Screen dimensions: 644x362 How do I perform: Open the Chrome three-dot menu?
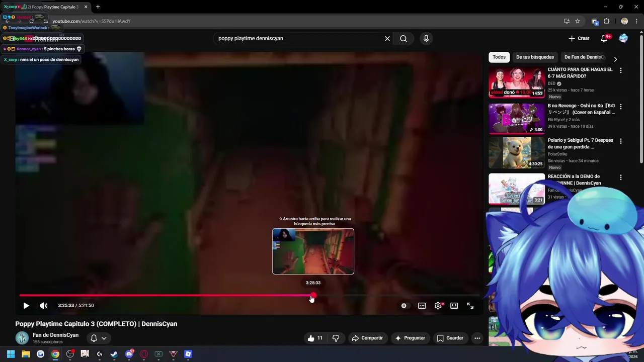click(x=636, y=21)
